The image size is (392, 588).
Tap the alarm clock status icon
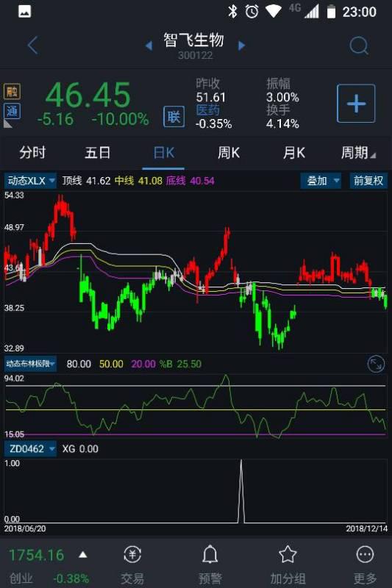[x=252, y=12]
